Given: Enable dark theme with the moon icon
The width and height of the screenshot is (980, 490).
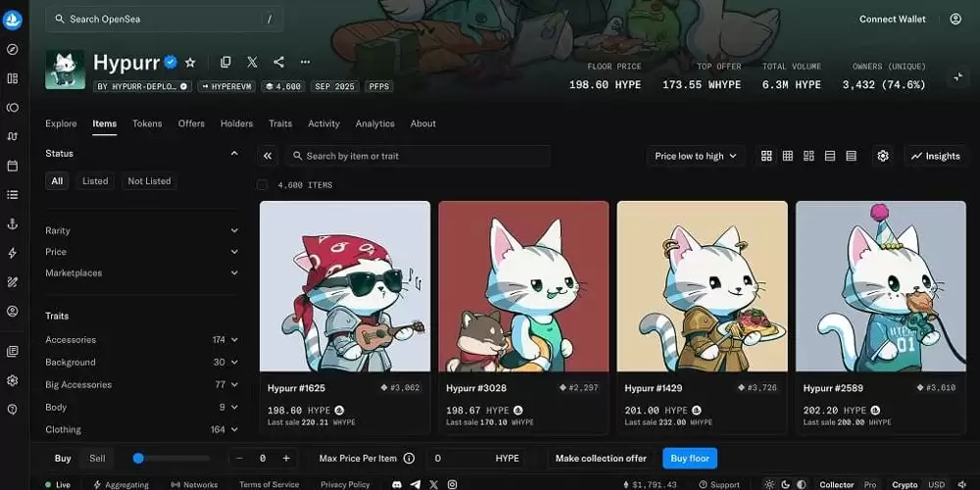Looking at the screenshot, I should [785, 484].
